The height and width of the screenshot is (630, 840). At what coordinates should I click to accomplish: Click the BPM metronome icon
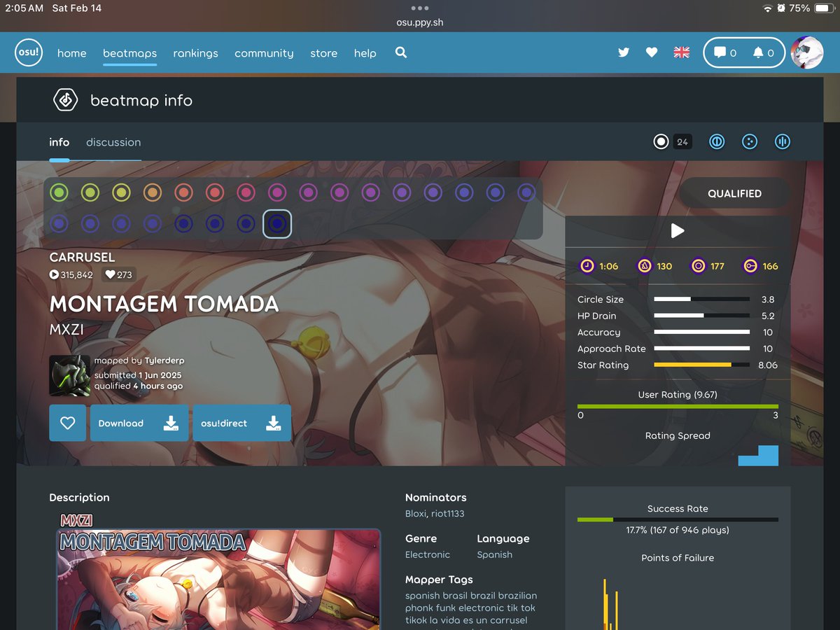(644, 266)
